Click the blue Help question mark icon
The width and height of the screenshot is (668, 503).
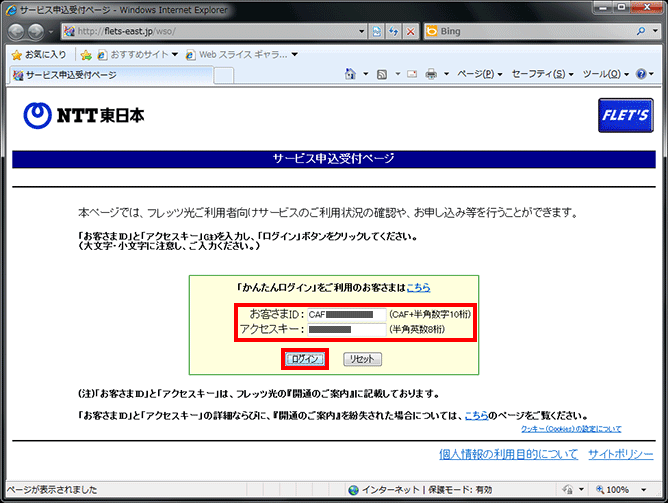(641, 74)
